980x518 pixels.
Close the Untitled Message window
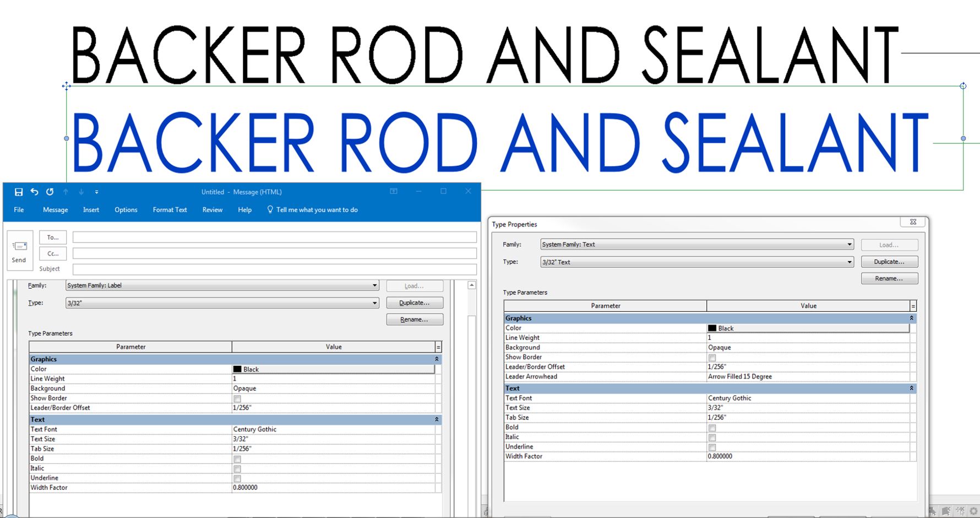(468, 191)
